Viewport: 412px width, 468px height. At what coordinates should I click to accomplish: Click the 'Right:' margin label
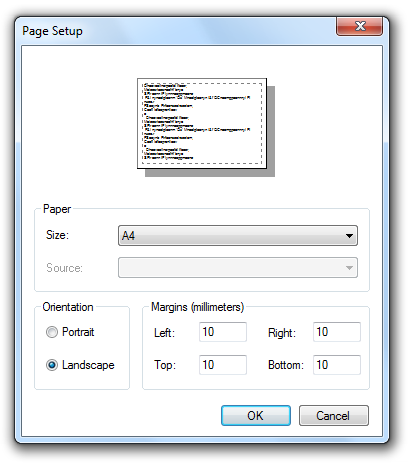[x=282, y=333]
